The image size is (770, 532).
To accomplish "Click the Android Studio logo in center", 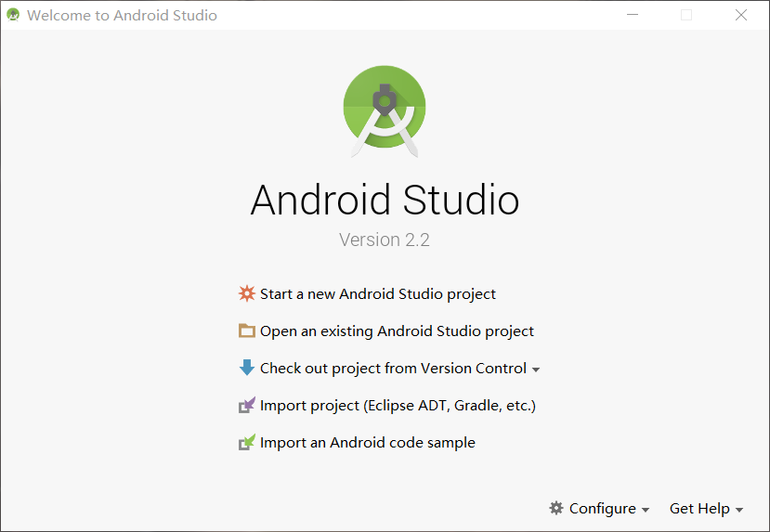I will (x=385, y=111).
